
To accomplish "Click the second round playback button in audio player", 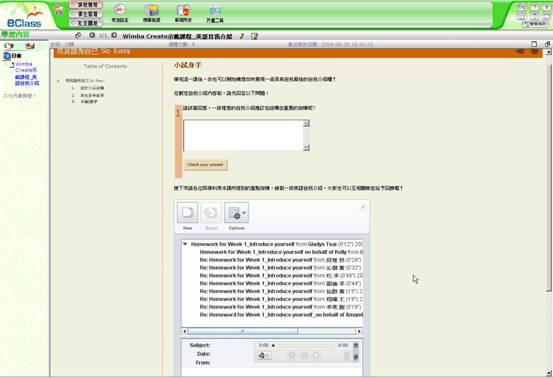I will coord(304,355).
